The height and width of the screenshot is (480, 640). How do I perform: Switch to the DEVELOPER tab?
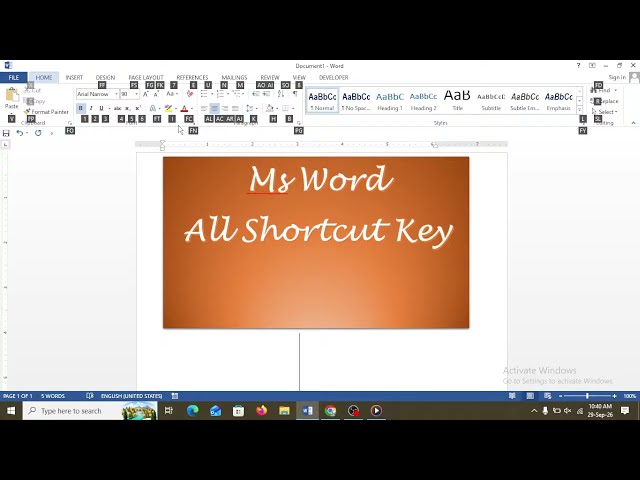333,78
